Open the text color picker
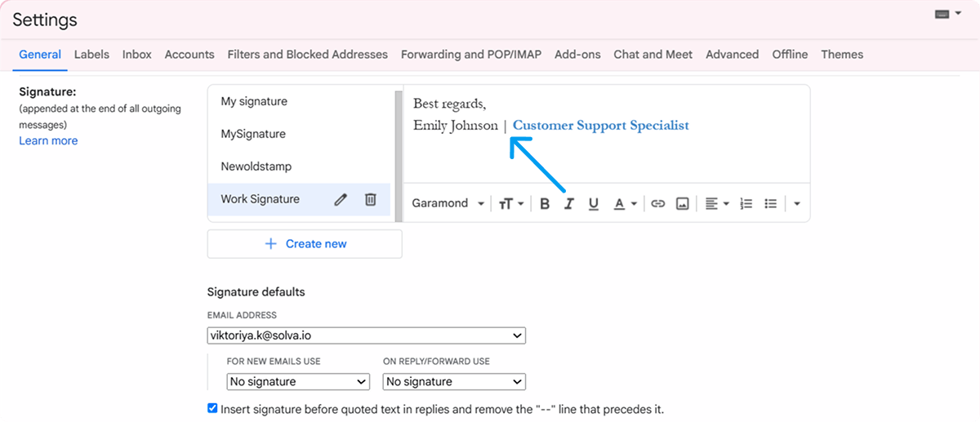This screenshot has width=980, height=422. coord(625,204)
